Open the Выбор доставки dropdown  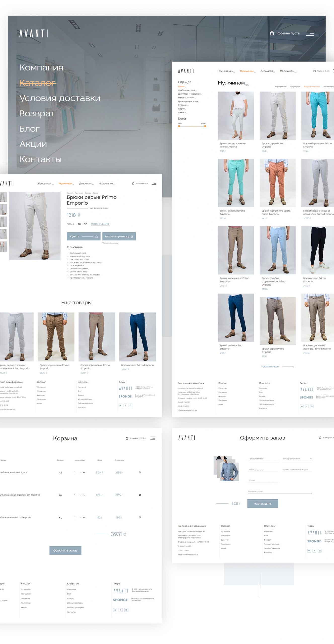[297, 459]
